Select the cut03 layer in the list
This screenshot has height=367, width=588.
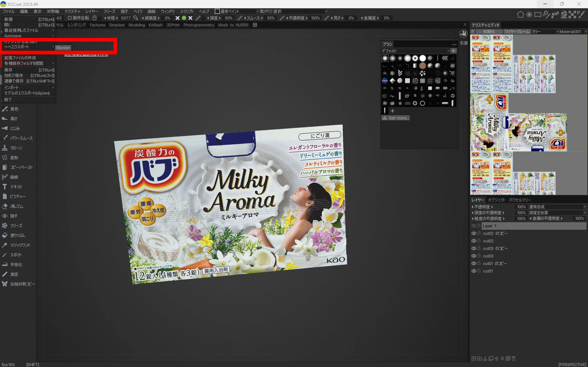click(488, 256)
